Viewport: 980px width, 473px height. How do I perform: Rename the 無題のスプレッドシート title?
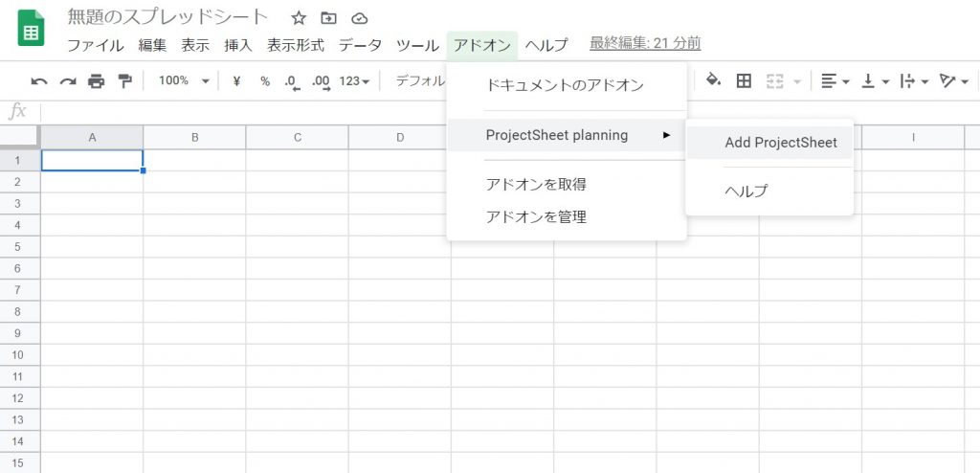click(x=168, y=17)
